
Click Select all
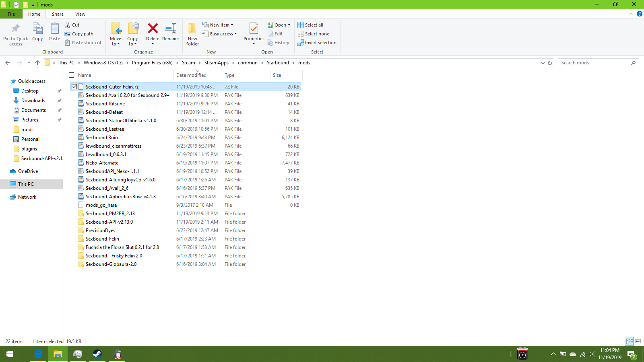310,25
